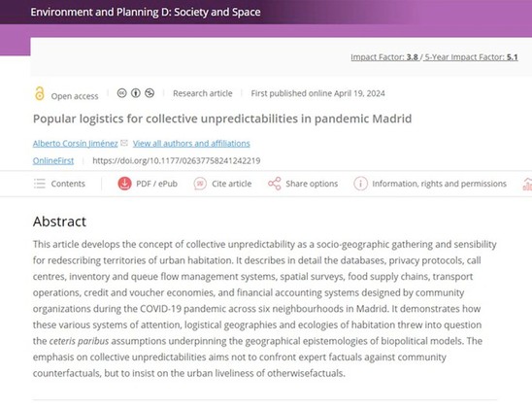Click the open access padlock icon
Viewport: 532px width, 408px height.
click(x=40, y=93)
